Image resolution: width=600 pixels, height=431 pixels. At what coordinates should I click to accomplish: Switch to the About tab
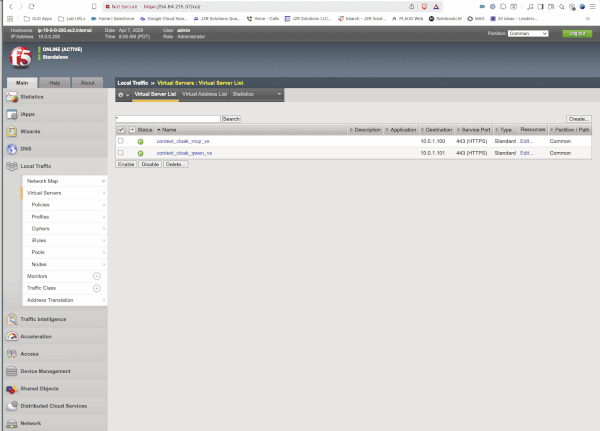[87, 83]
